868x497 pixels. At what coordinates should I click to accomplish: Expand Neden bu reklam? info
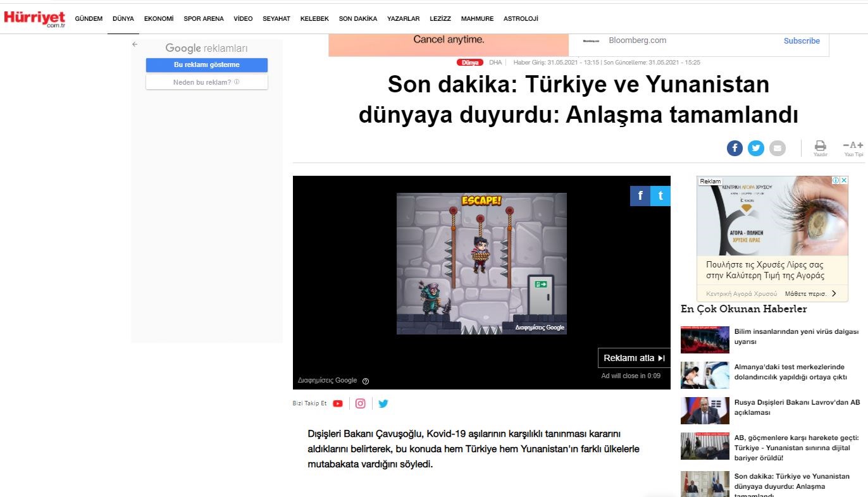pyautogui.click(x=206, y=82)
